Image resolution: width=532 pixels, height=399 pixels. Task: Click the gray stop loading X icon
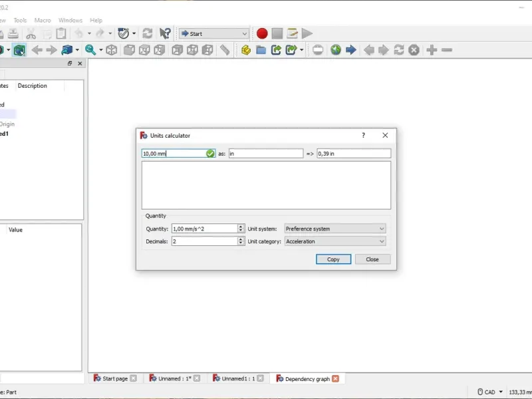tap(414, 51)
